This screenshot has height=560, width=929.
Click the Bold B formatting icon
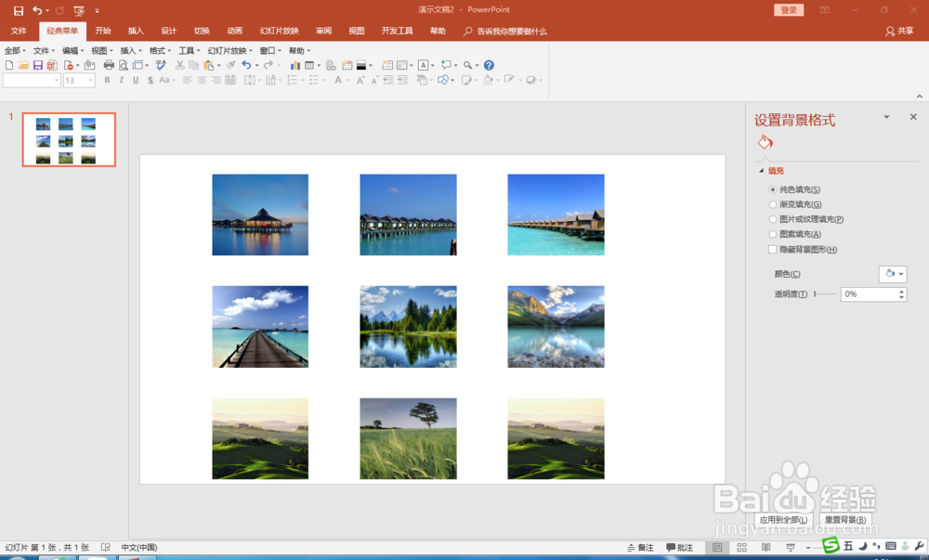coord(107,80)
